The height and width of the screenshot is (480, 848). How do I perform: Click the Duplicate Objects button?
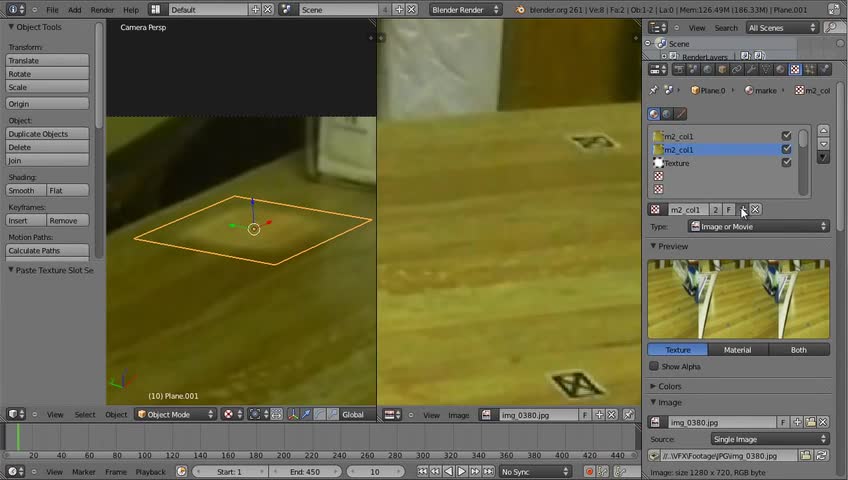click(x=47, y=134)
